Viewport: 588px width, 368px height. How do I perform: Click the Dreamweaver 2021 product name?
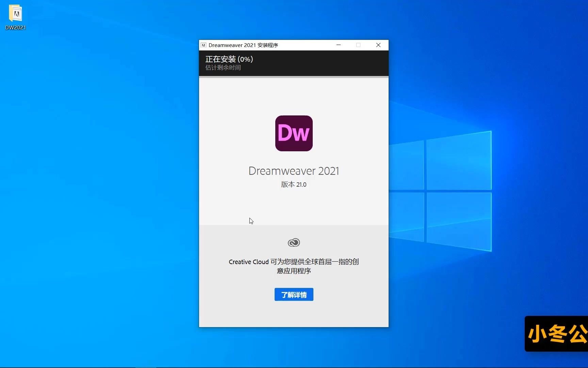click(x=294, y=171)
